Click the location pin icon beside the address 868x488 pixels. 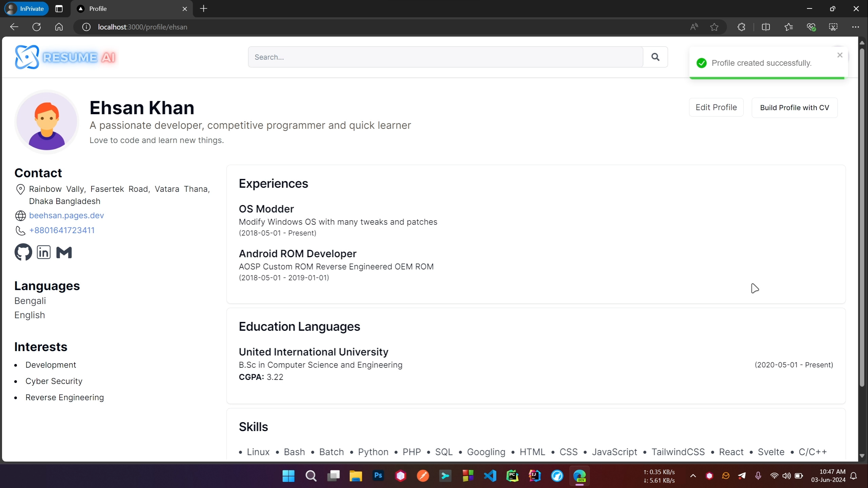click(x=20, y=189)
